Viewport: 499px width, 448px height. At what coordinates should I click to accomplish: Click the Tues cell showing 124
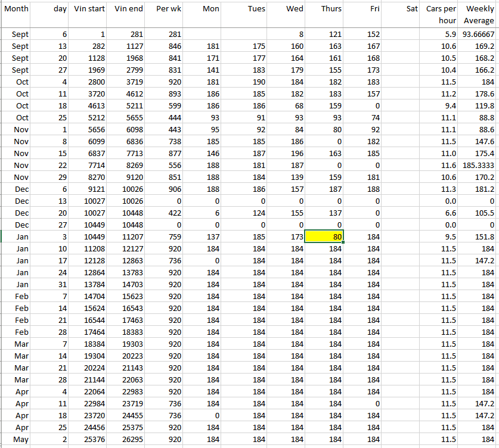tap(247, 213)
